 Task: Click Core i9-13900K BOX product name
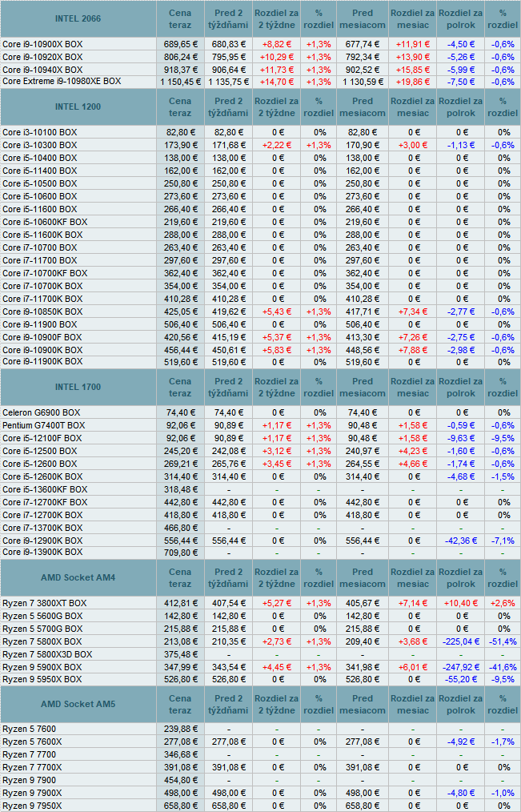(42, 552)
